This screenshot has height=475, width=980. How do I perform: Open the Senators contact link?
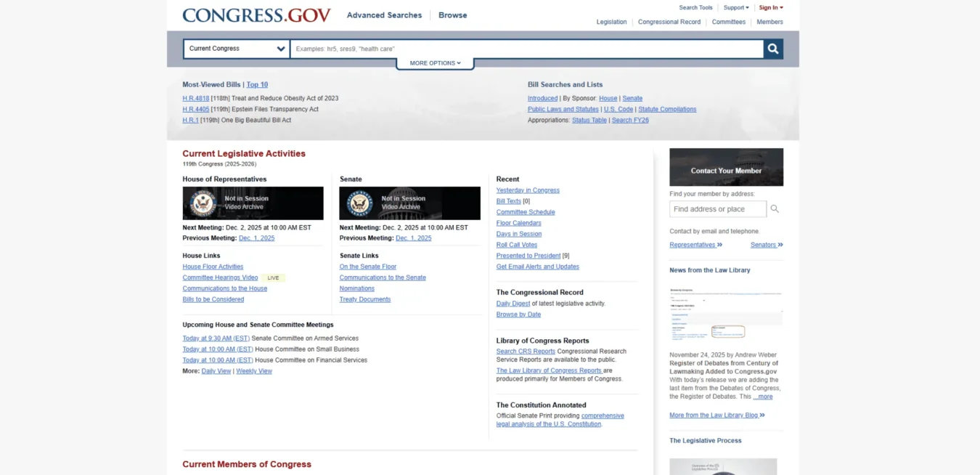[767, 245]
